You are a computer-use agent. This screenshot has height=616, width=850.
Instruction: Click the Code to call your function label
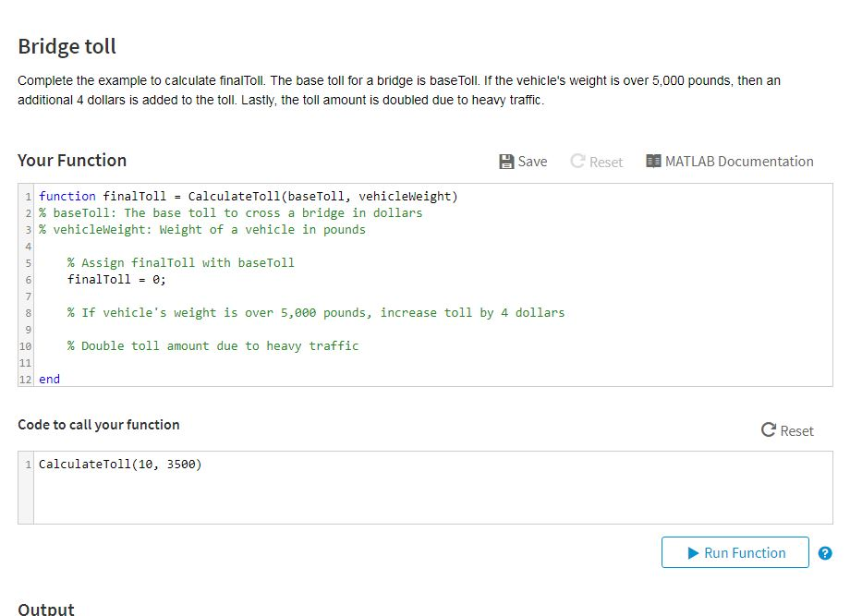pos(98,426)
